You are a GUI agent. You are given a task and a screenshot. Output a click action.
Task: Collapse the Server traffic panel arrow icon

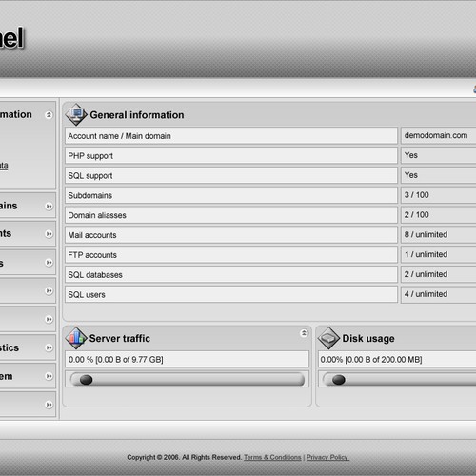pyautogui.click(x=304, y=333)
